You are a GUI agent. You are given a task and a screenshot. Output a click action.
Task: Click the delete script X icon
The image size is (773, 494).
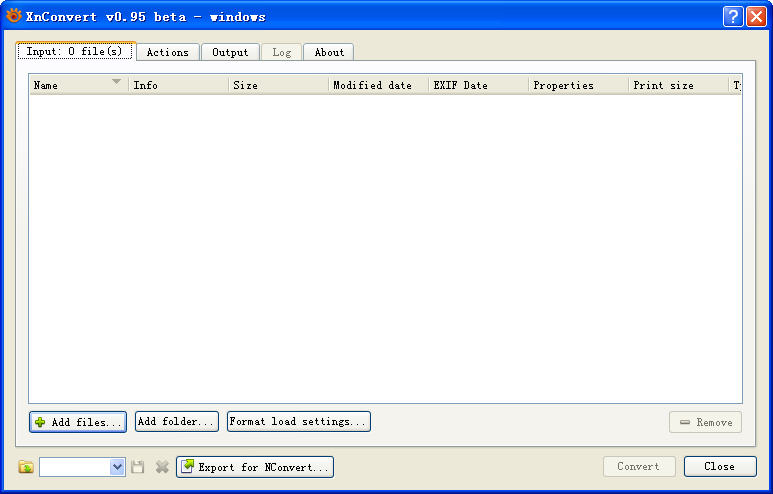[x=162, y=466]
